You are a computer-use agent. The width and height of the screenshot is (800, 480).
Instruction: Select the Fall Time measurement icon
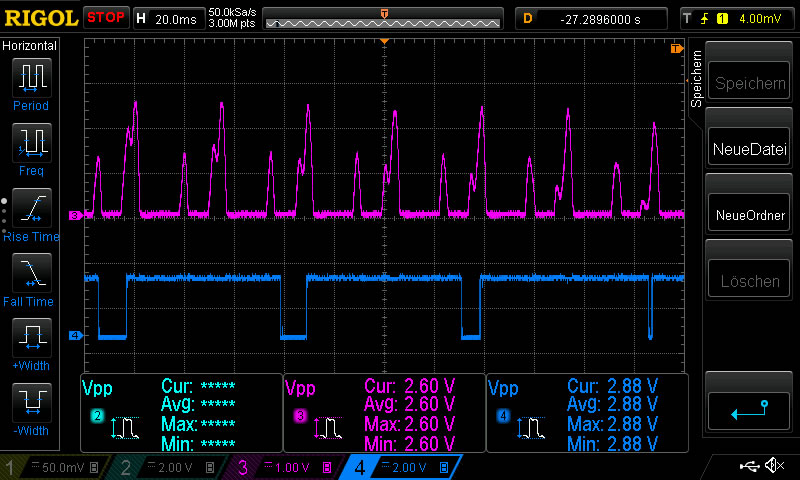(x=32, y=272)
